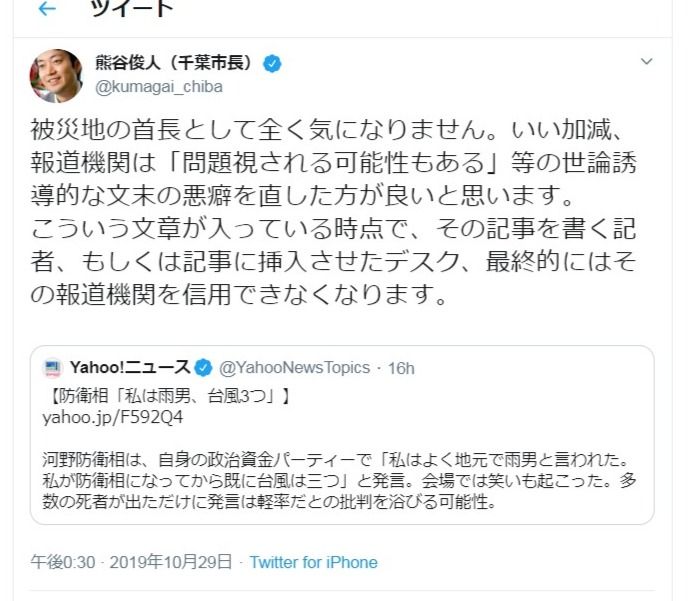This screenshot has width=689, height=601.
Task: Click the Yahoo!ニュース small avatar icon
Action: (52, 367)
